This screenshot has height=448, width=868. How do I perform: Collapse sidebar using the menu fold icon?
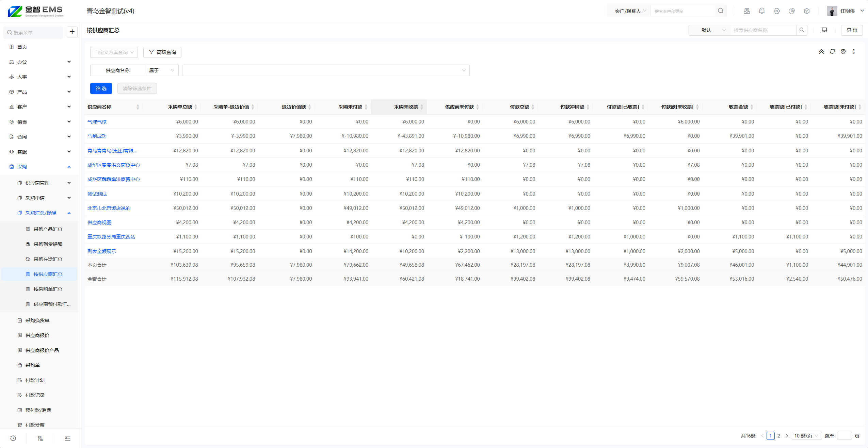point(67,438)
